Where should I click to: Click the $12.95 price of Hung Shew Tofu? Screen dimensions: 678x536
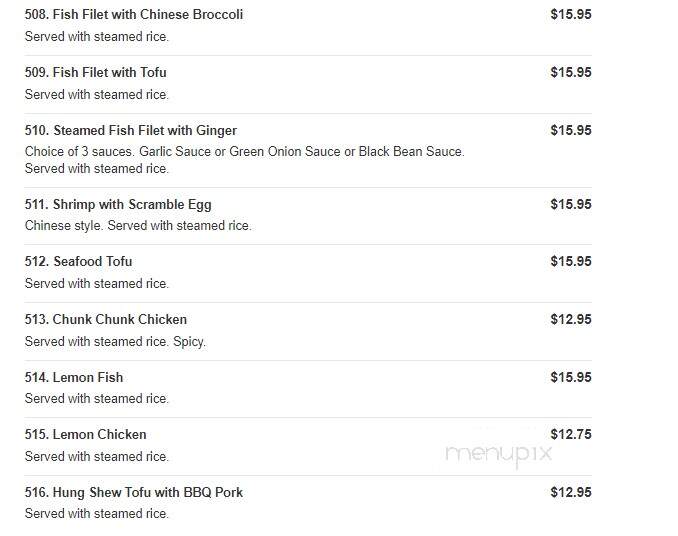point(571,492)
